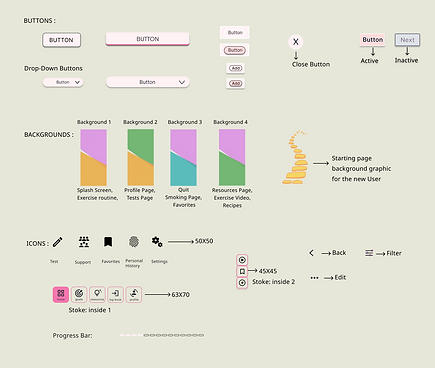Click the 'Background 1' label
The height and width of the screenshot is (368, 435).
pyautogui.click(x=94, y=122)
